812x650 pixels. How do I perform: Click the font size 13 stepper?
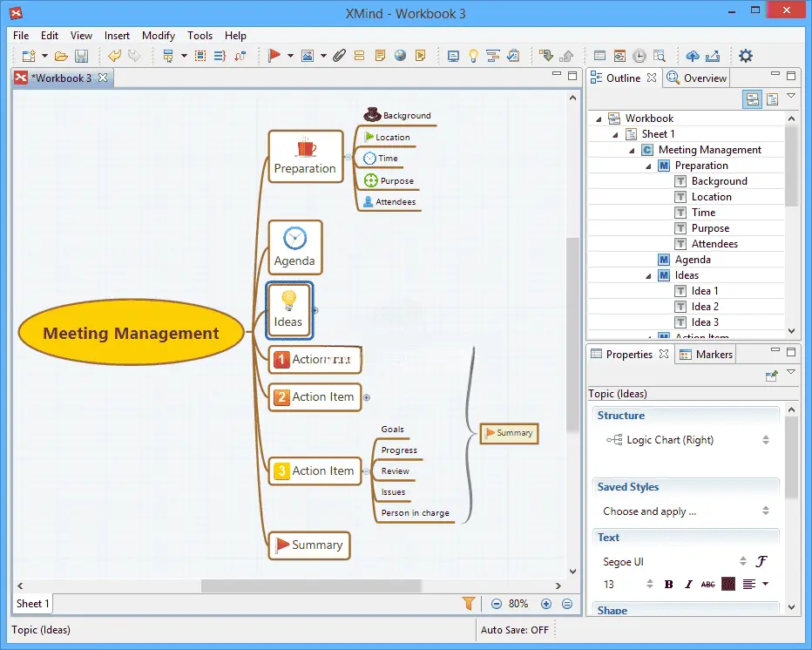[x=649, y=585]
